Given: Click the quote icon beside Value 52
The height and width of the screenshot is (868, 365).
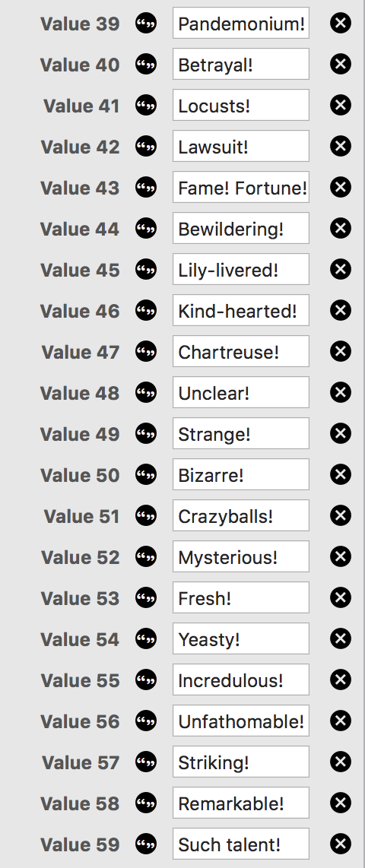Looking at the screenshot, I should click(146, 556).
